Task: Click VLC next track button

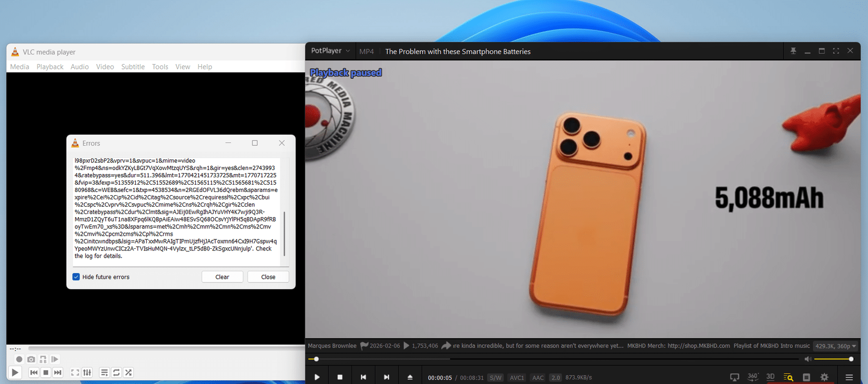Action: tap(58, 372)
